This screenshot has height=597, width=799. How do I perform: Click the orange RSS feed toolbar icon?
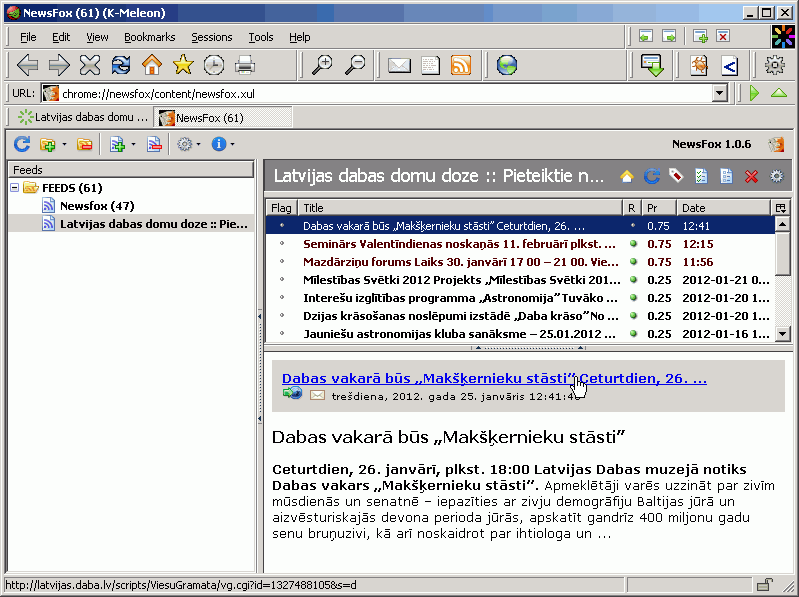(461, 65)
